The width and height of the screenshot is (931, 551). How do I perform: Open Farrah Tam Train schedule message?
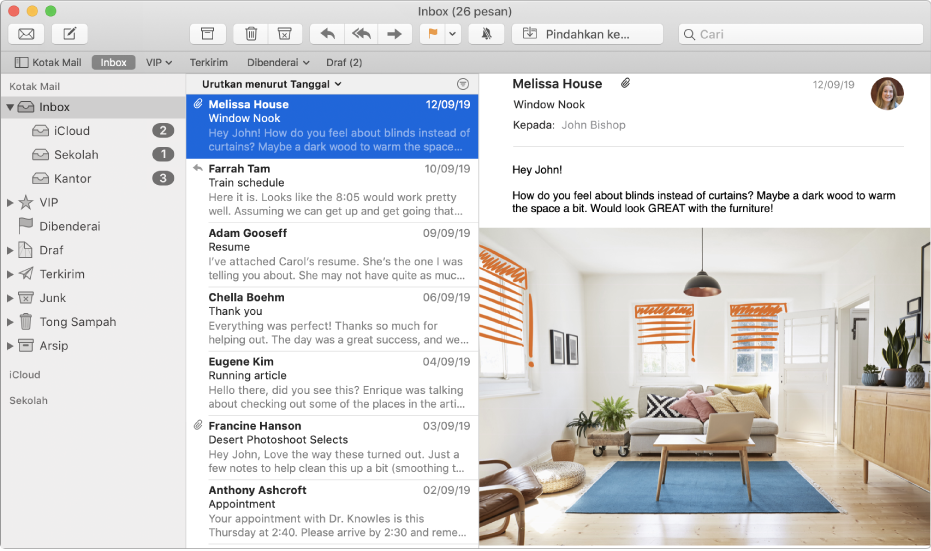(x=332, y=190)
